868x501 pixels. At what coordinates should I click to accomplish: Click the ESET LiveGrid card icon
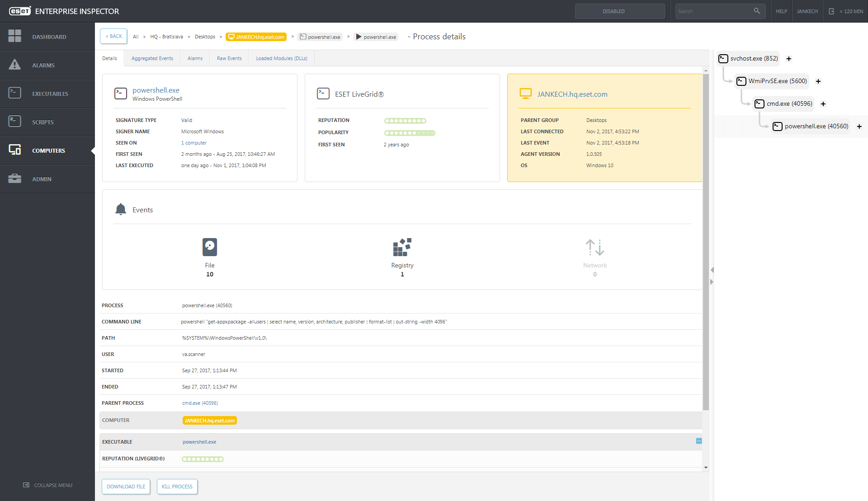(x=323, y=94)
